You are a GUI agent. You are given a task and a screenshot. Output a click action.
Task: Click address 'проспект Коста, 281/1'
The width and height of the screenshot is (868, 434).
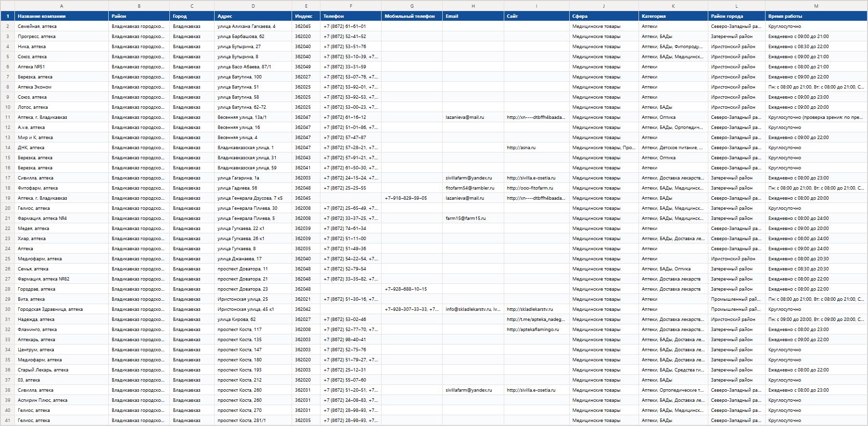tap(253, 421)
